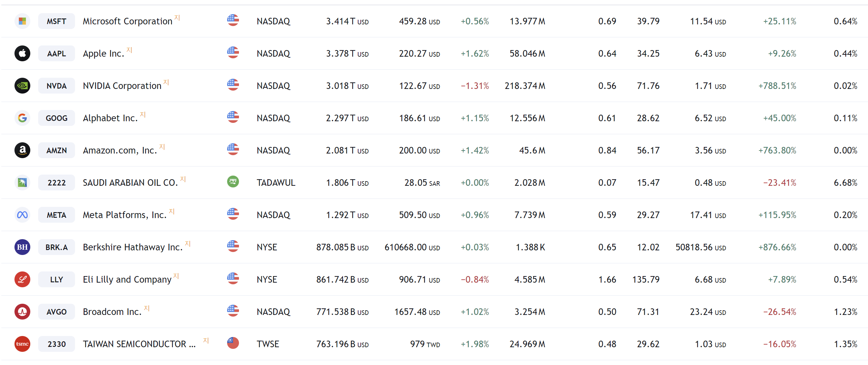The width and height of the screenshot is (868, 365).
Task: Open TAIWAN SEMICONDUCTOR company link
Action: pos(139,344)
